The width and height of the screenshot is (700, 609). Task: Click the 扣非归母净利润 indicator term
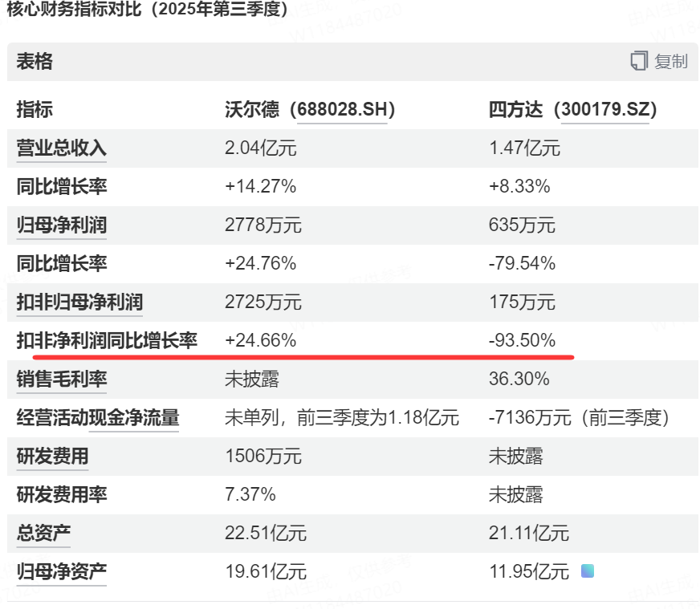[79, 302]
